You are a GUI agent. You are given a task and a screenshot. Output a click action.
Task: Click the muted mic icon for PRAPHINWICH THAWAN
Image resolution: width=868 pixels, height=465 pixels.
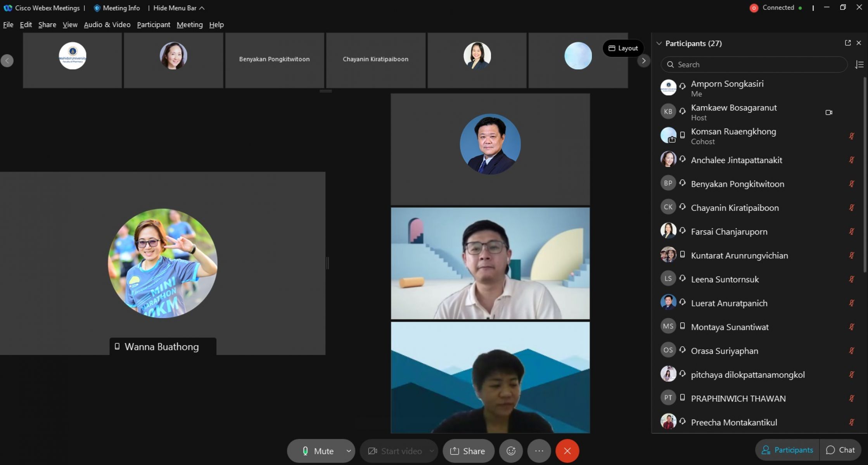point(851,398)
